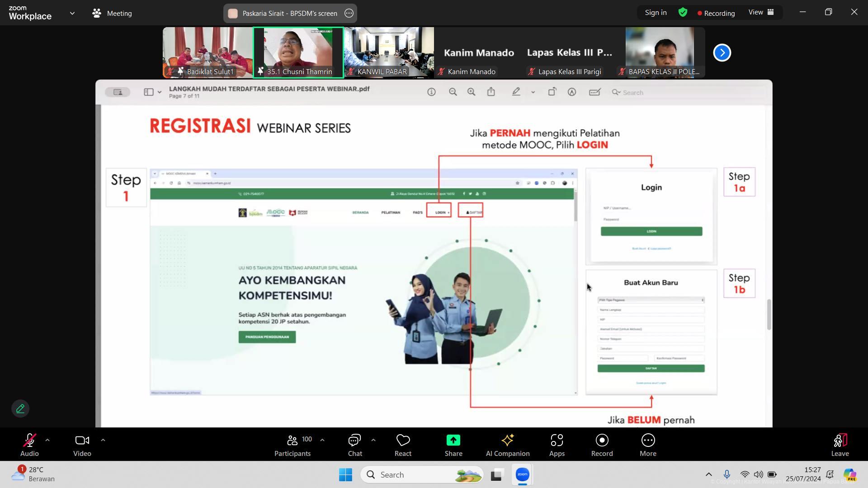868x488 pixels.
Task: Open the Participants panel
Action: [x=292, y=445]
